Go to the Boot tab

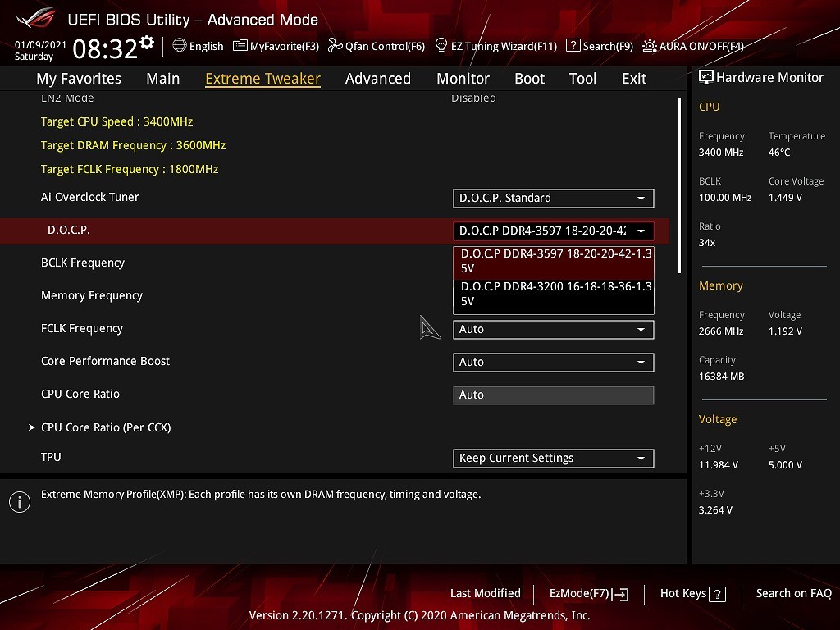(x=529, y=79)
